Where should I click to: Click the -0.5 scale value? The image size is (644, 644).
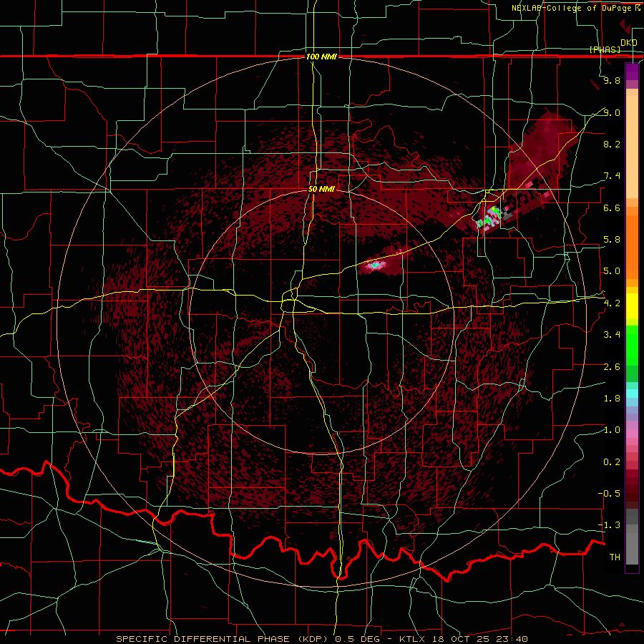(610, 494)
